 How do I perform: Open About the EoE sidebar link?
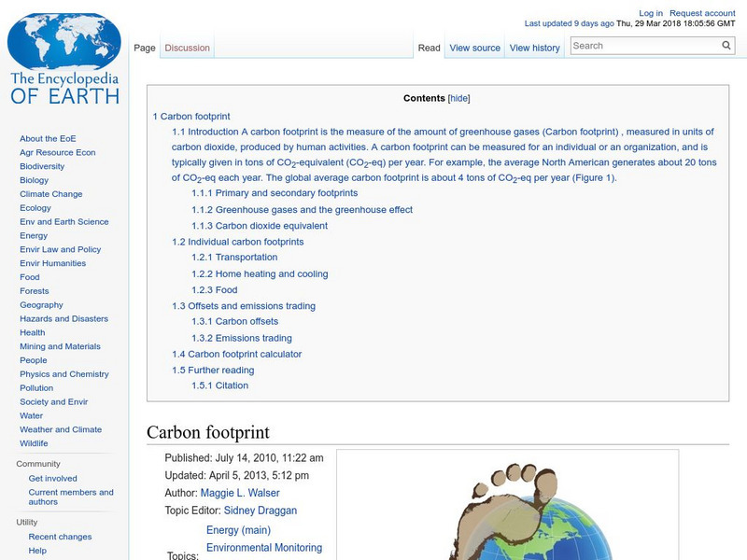48,138
